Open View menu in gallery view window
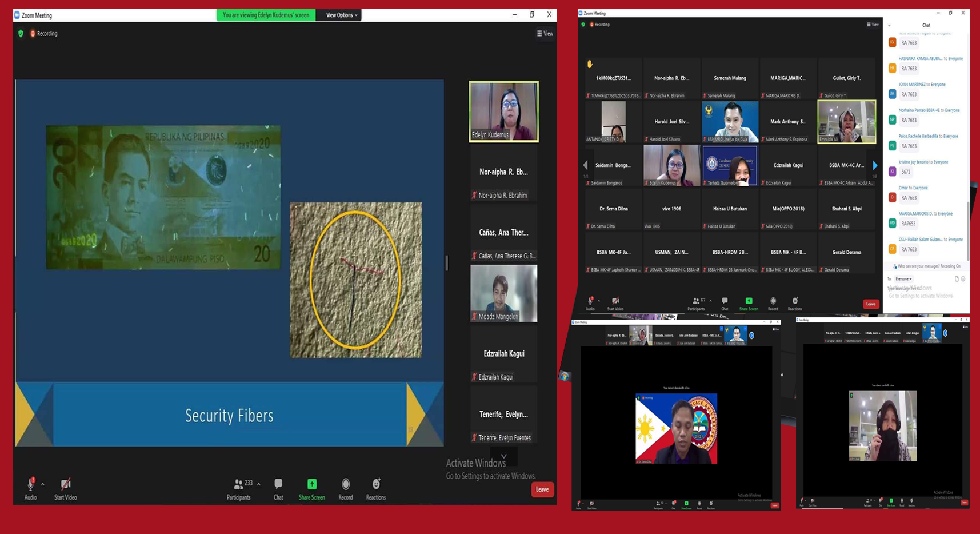Image resolution: width=980 pixels, height=534 pixels. click(873, 25)
